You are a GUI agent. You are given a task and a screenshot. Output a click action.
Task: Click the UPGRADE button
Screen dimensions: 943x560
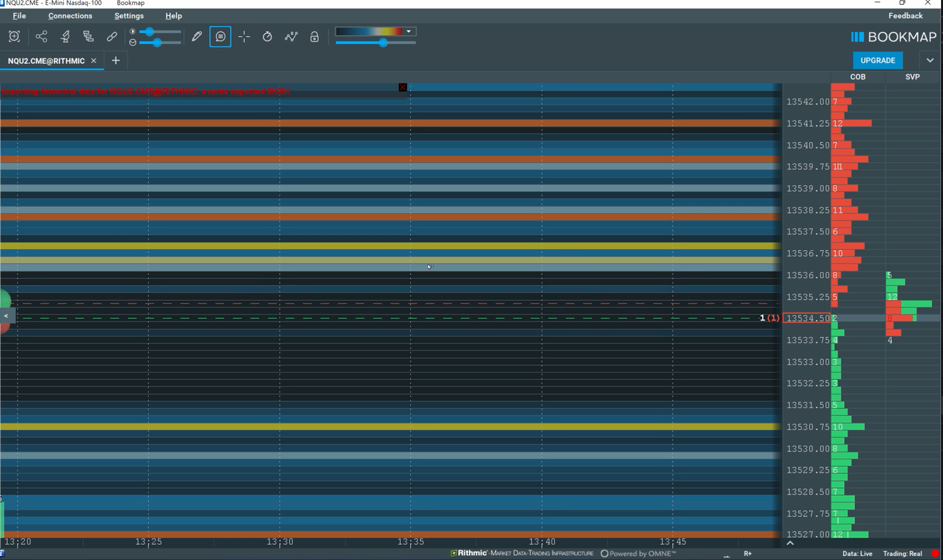click(878, 60)
